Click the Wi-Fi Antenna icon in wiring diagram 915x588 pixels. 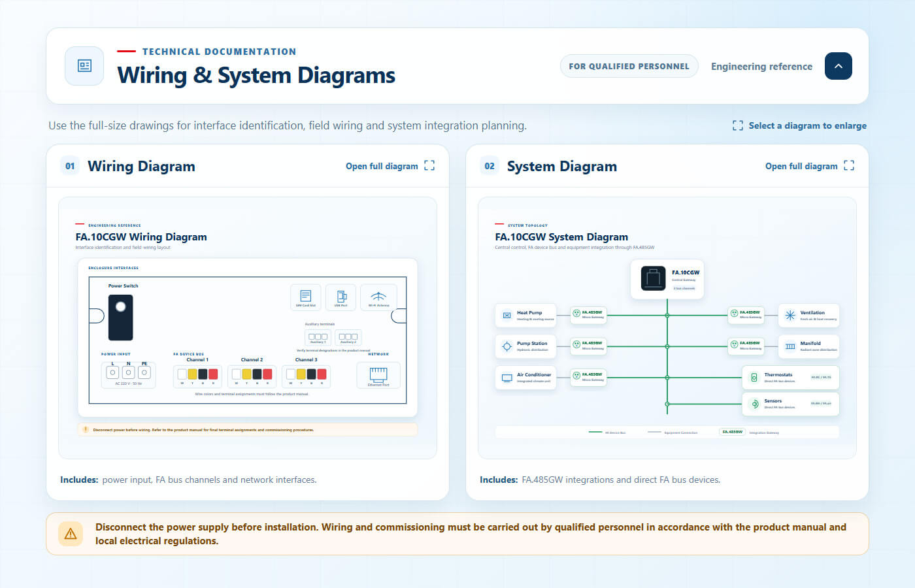point(378,296)
